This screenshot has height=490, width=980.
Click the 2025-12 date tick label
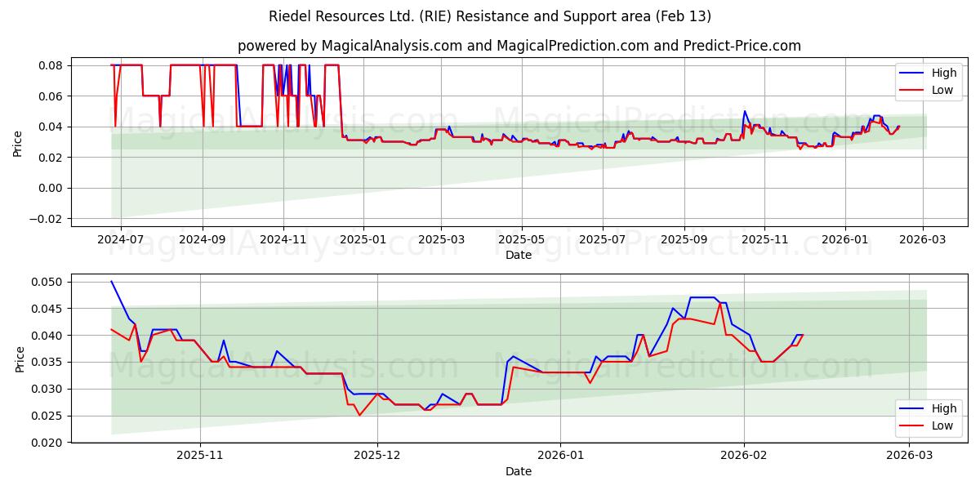(x=378, y=457)
